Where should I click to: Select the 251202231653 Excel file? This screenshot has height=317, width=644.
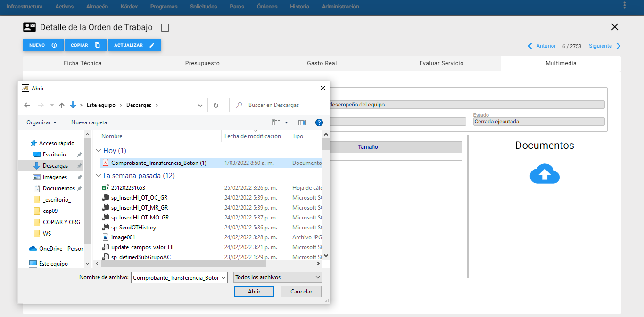pos(211,188)
